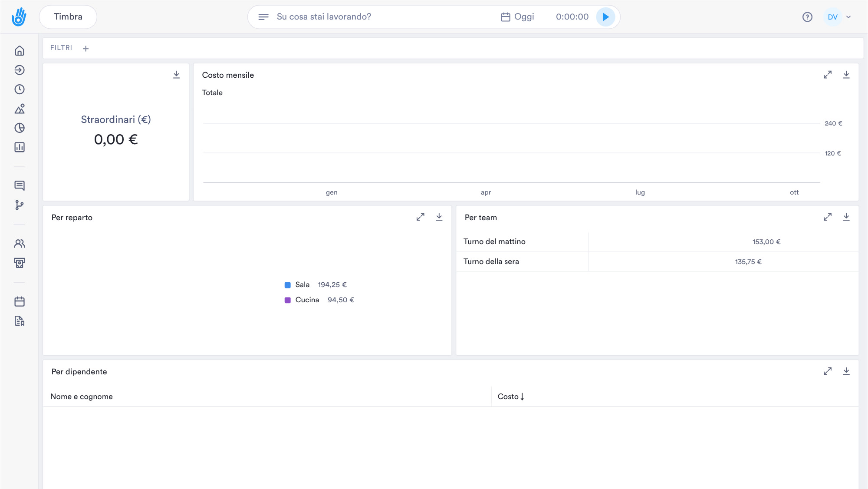The height and width of the screenshot is (489, 868).
Task: Open the pie chart sidebar icon
Action: [x=20, y=128]
